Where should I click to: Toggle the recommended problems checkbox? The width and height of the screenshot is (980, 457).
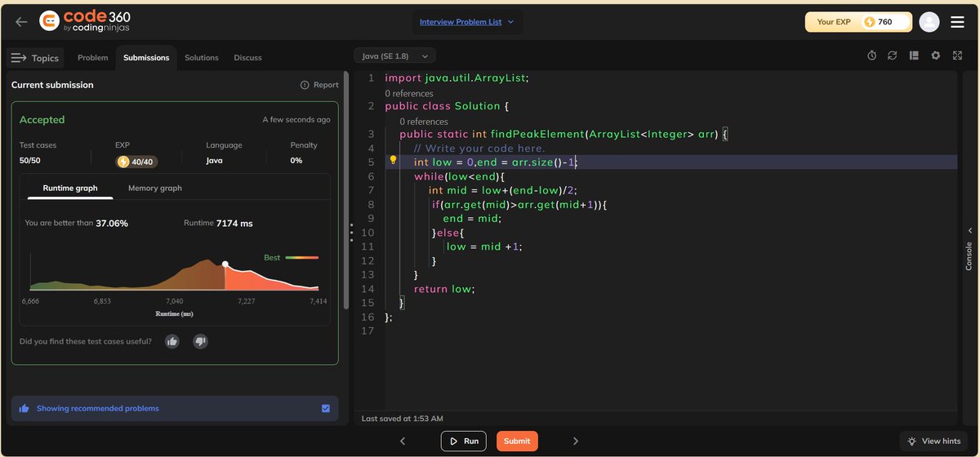[326, 408]
